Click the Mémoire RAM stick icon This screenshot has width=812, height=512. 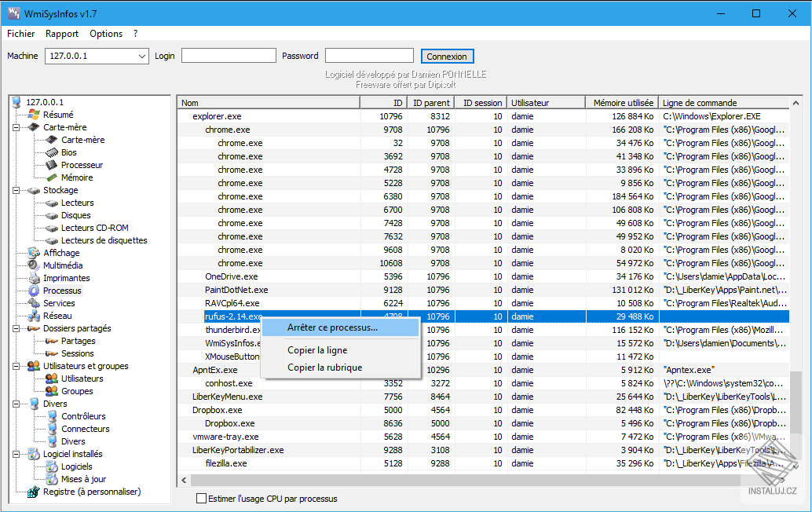[x=52, y=177]
